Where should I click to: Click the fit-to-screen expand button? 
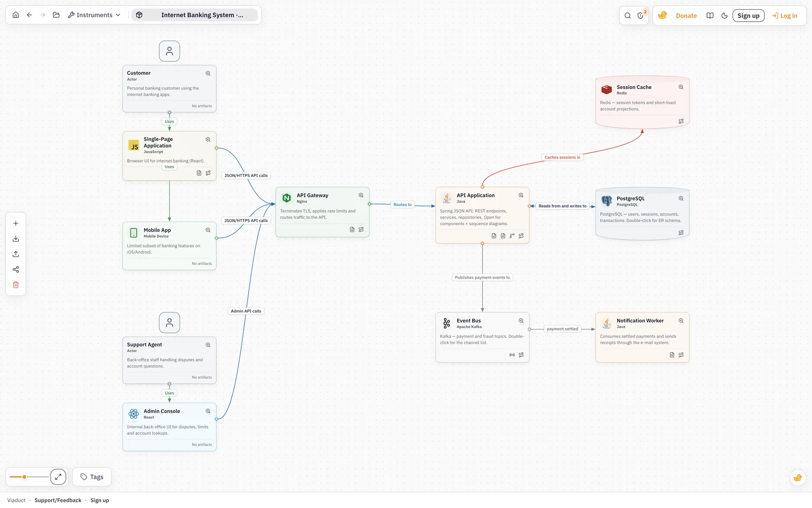(58, 477)
